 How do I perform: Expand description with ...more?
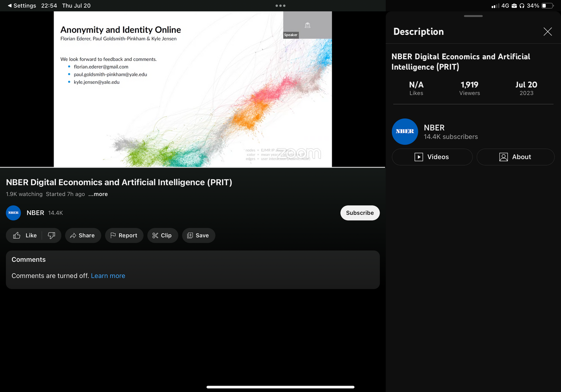tap(98, 194)
